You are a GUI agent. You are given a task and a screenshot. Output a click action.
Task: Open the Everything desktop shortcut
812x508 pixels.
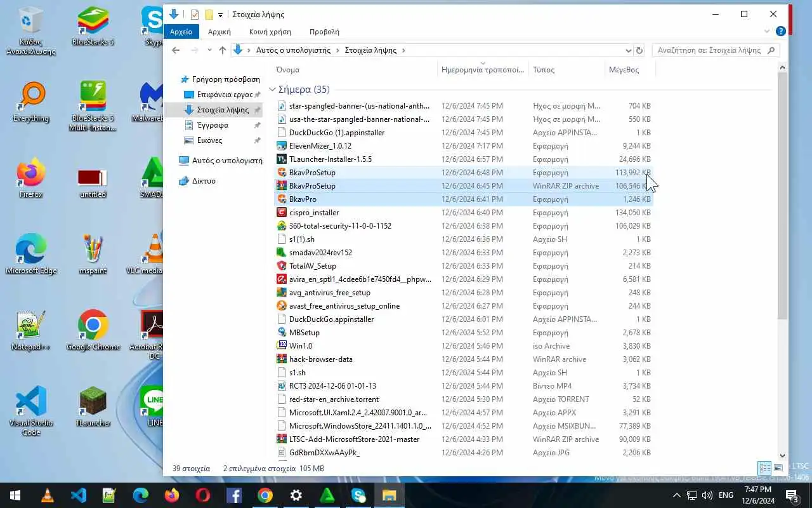30,103
